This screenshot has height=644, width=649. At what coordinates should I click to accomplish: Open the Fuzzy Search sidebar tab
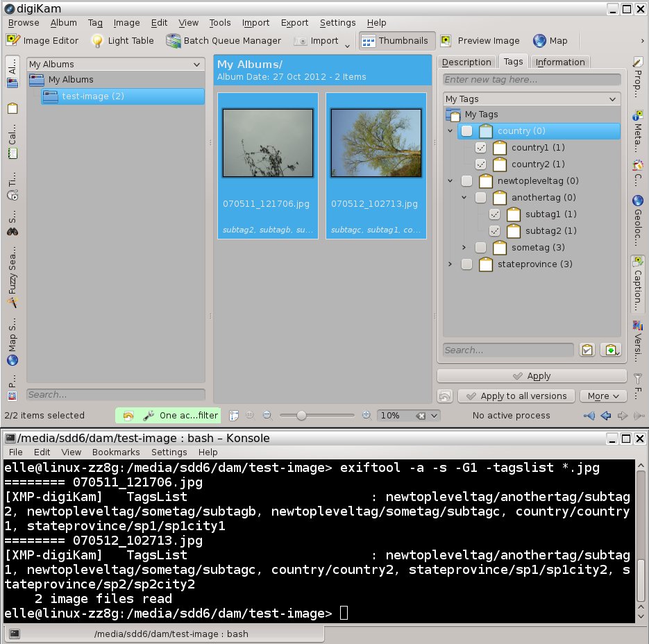pos(12,278)
